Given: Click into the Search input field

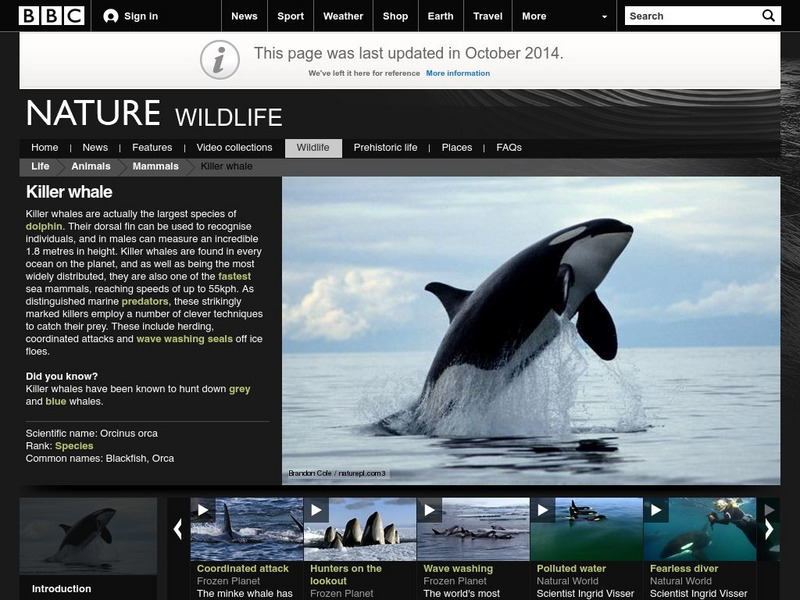Looking at the screenshot, I should pos(693,16).
